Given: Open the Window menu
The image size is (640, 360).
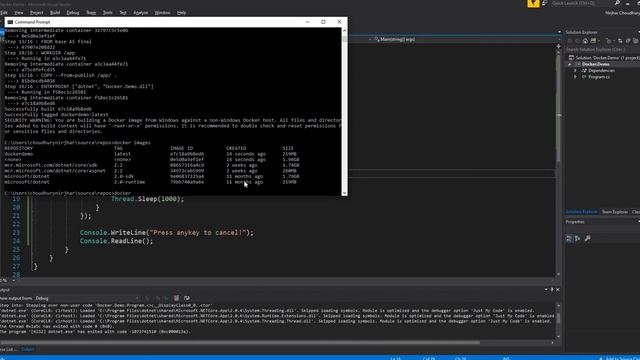Looking at the screenshot, I should [162, 13].
